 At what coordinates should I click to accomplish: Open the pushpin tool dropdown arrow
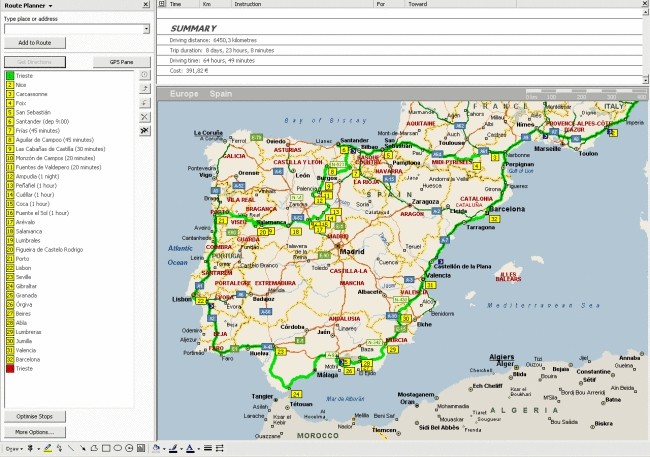[x=39, y=448]
